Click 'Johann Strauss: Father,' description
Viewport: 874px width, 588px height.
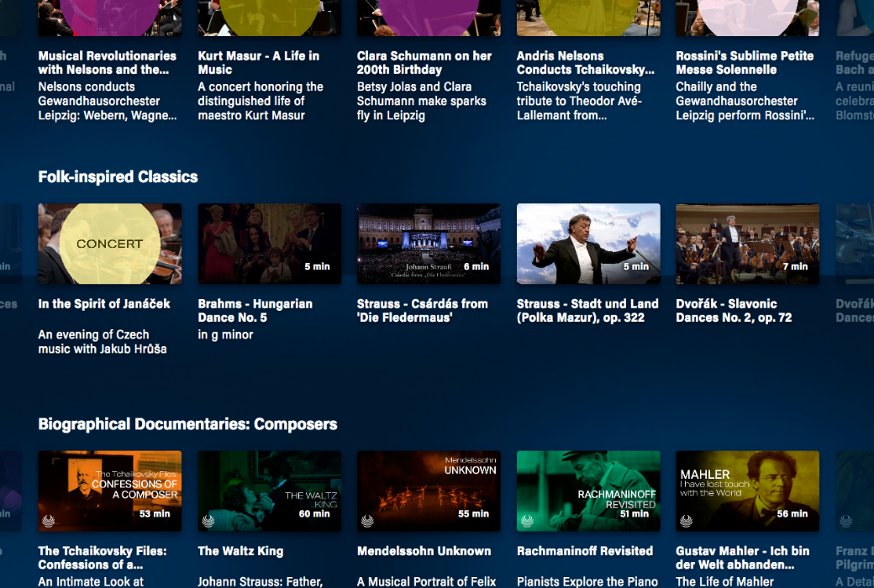click(x=261, y=581)
